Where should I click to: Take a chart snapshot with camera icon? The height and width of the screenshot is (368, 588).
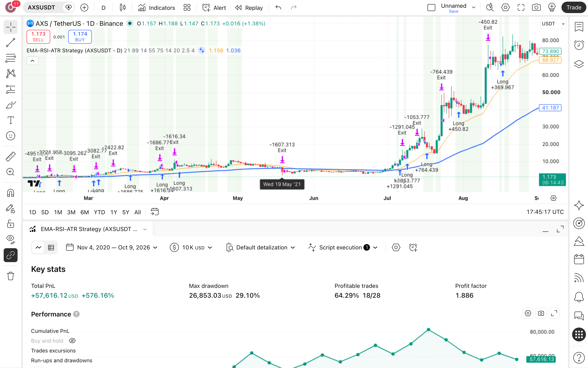point(536,8)
